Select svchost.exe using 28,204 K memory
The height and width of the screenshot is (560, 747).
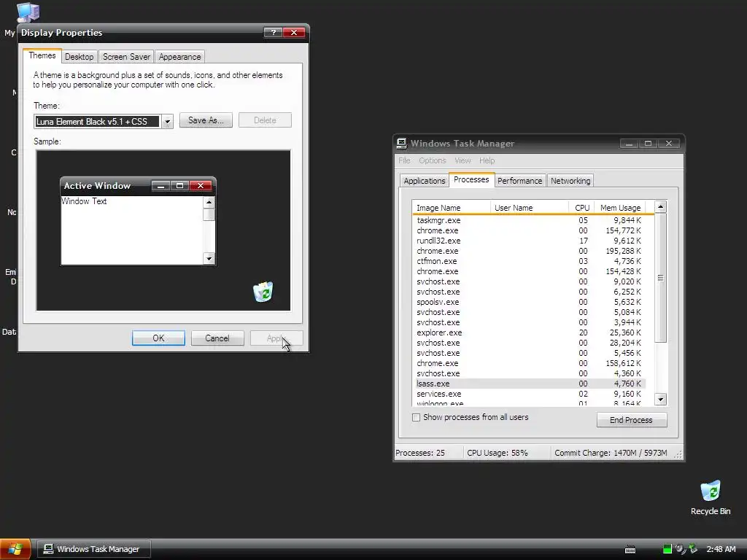(x=529, y=343)
